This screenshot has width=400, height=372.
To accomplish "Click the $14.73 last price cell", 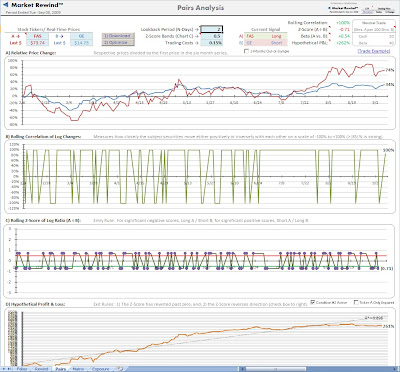I will 81,43.
